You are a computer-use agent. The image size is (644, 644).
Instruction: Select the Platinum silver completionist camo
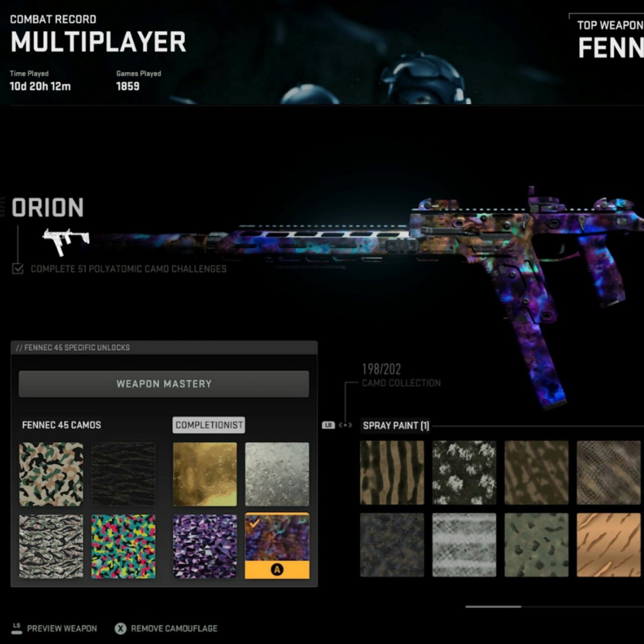point(277,474)
